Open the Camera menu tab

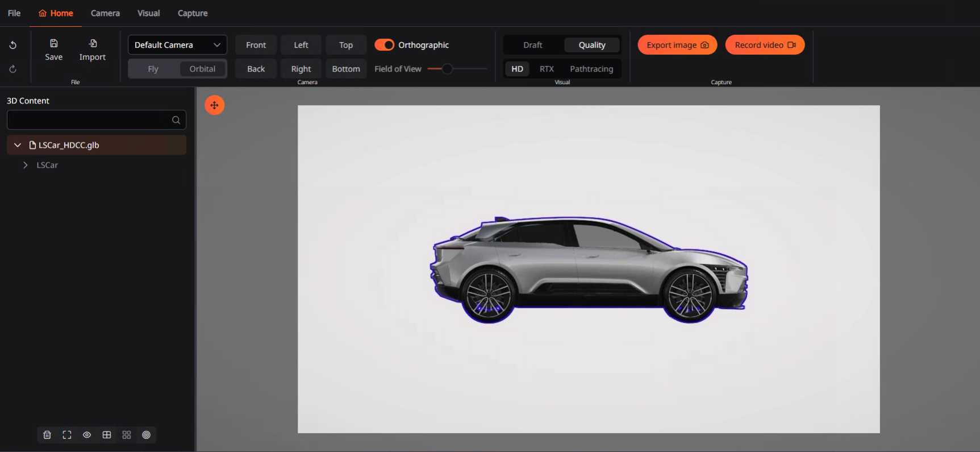pos(105,13)
